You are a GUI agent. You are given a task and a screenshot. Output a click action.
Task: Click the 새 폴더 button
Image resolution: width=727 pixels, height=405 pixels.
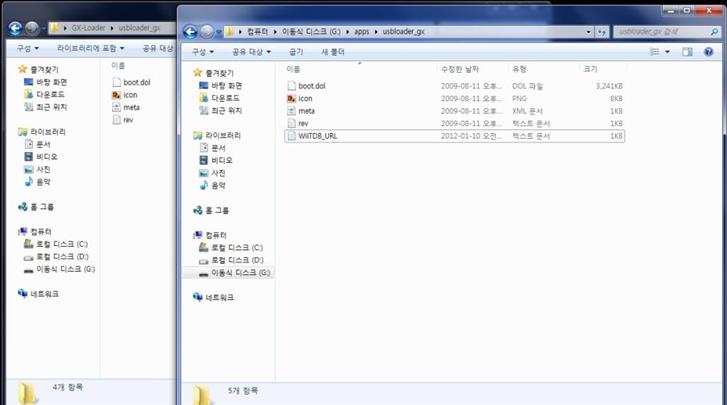(x=333, y=50)
